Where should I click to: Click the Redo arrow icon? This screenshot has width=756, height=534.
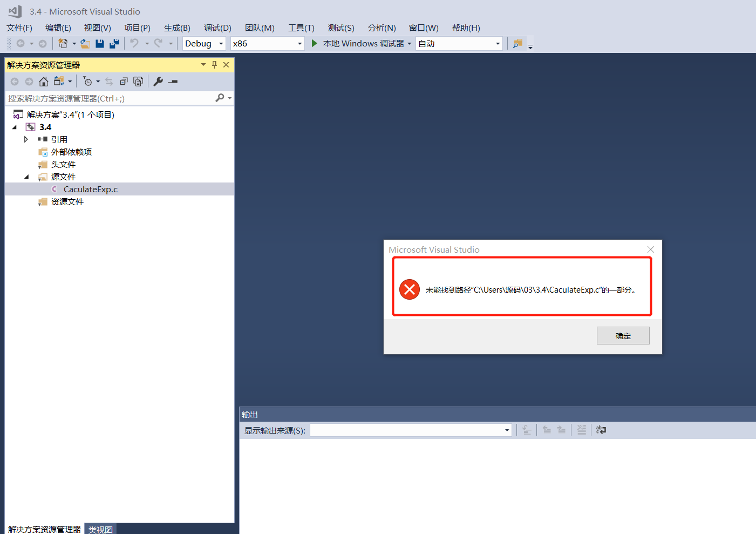pyautogui.click(x=158, y=43)
